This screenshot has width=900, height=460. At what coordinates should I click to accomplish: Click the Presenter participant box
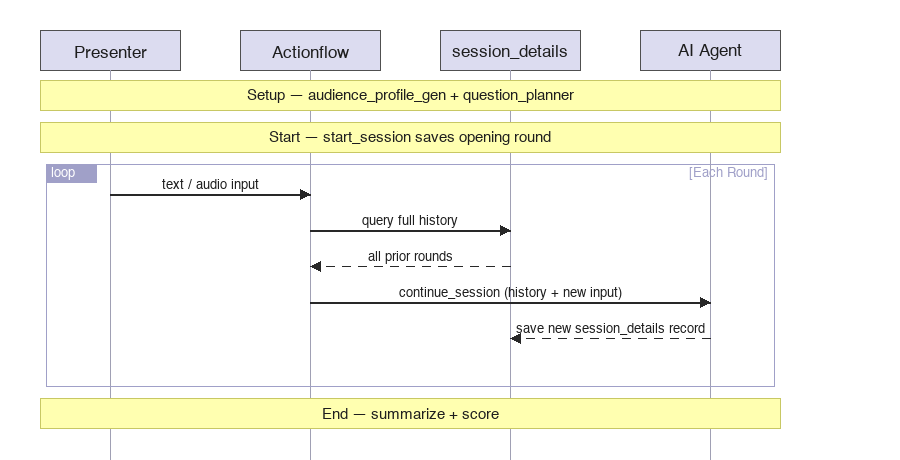click(110, 51)
